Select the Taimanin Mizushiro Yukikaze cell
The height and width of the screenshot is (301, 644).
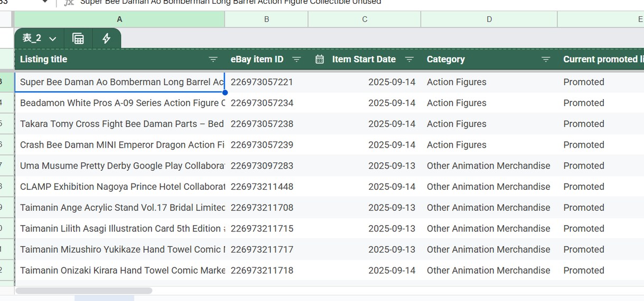(120, 249)
